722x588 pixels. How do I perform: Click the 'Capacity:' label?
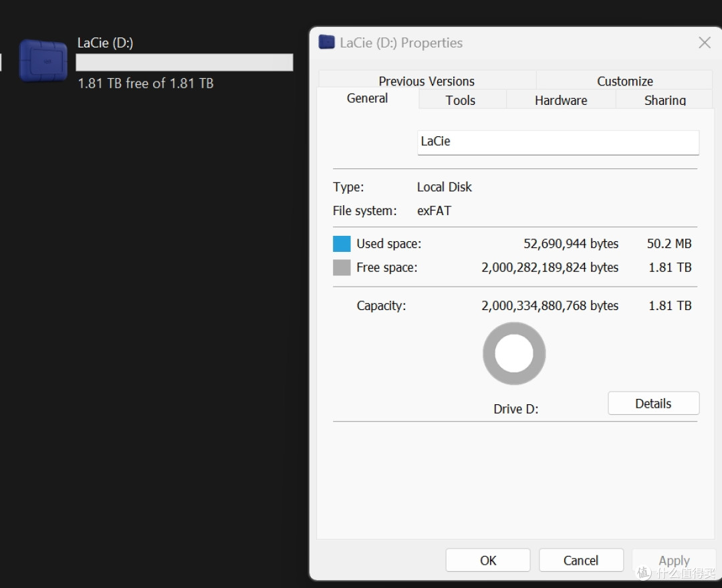(381, 305)
